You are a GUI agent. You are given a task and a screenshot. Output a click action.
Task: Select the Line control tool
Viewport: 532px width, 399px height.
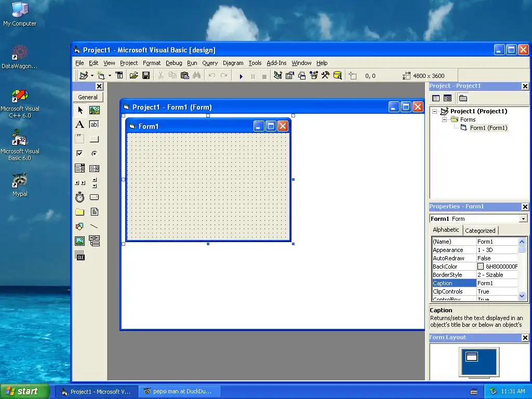(x=95, y=227)
